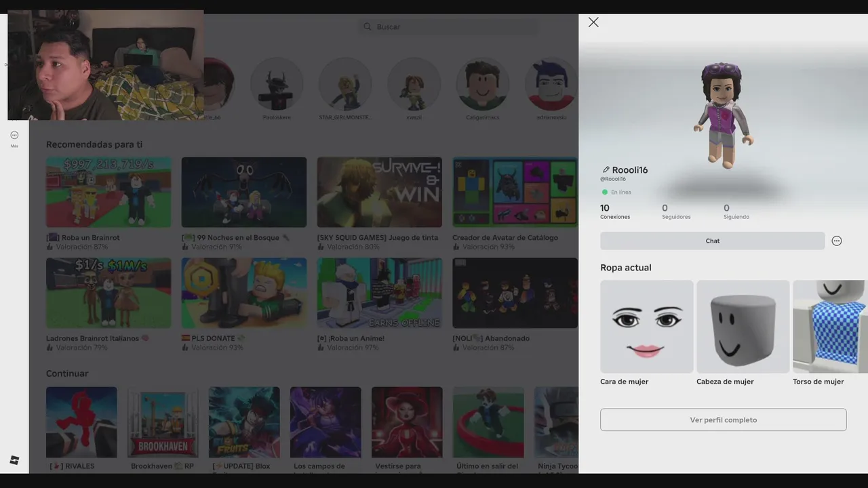This screenshot has width=868, height=488.
Task: Open Paoloskere friend avatar
Action: (x=277, y=85)
